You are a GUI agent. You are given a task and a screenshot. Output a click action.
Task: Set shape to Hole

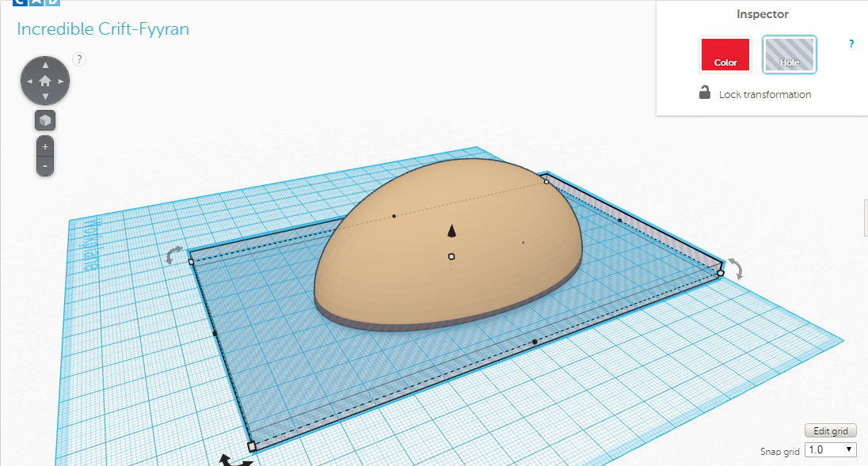click(790, 54)
